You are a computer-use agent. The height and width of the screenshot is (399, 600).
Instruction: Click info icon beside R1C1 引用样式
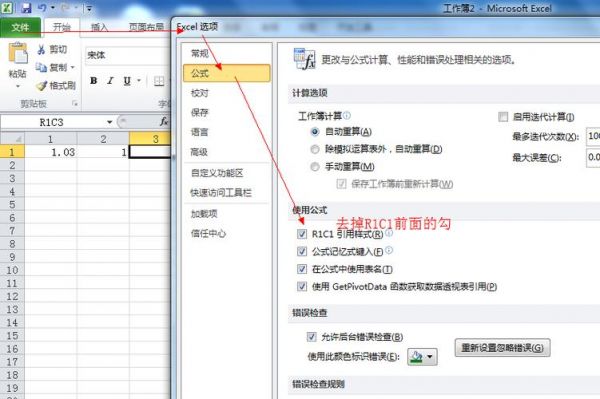coord(389,233)
